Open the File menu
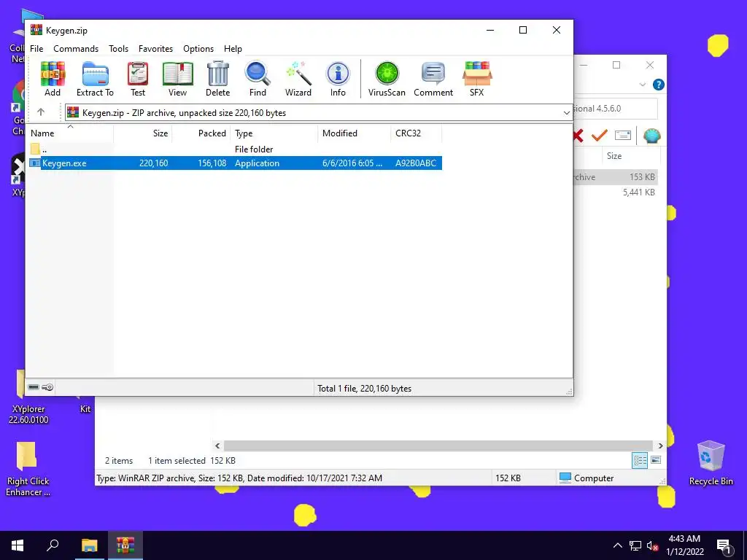Image resolution: width=747 pixels, height=560 pixels. click(x=36, y=49)
